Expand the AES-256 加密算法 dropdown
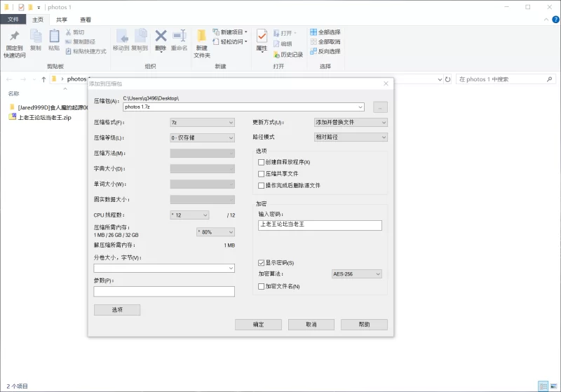 pos(357,273)
